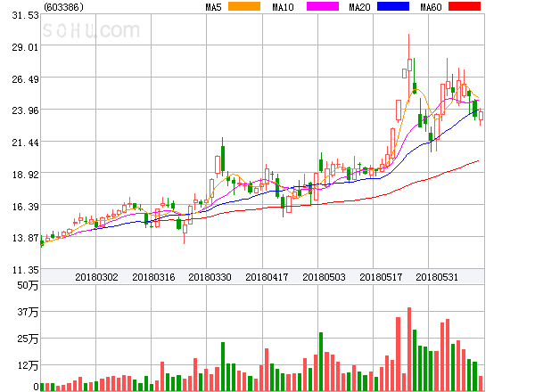Click the magenta MA10 legend swatch
This screenshot has width=535, height=392.
coord(323,6)
